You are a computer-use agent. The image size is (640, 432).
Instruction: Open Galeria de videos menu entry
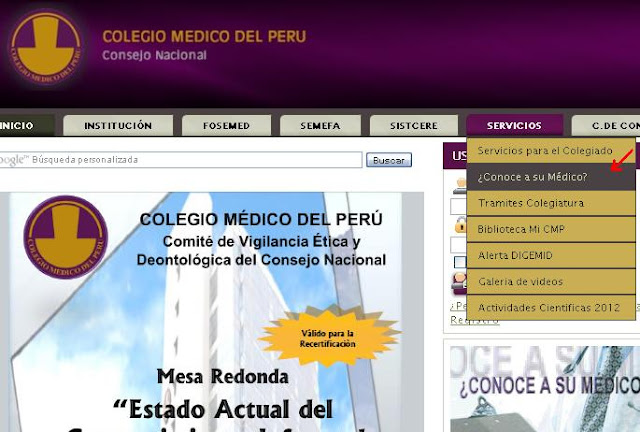551,281
